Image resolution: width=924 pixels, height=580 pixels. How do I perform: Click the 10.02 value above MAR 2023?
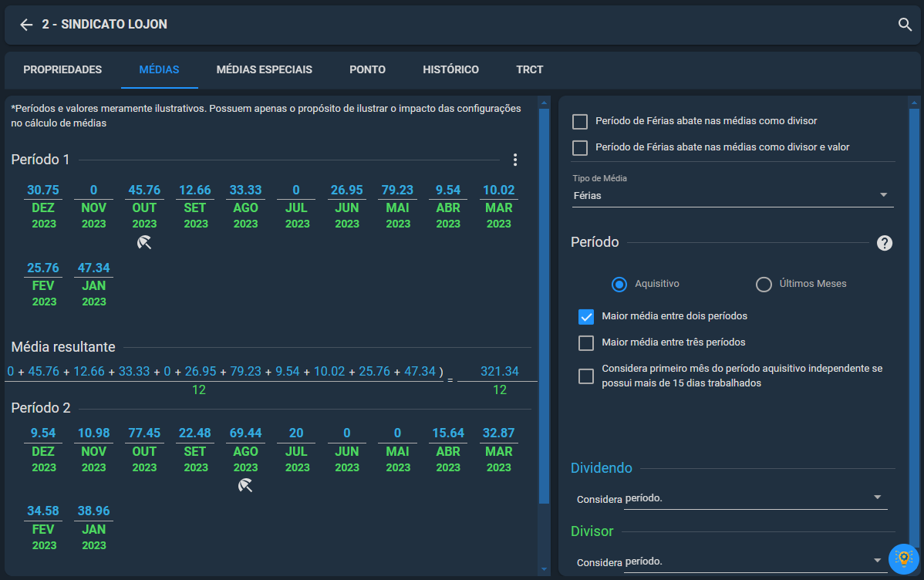[498, 190]
